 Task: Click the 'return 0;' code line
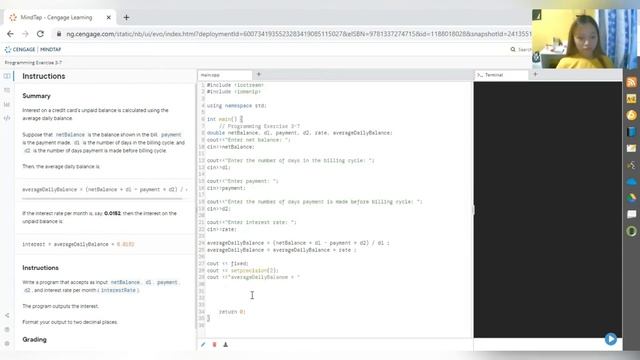232,312
